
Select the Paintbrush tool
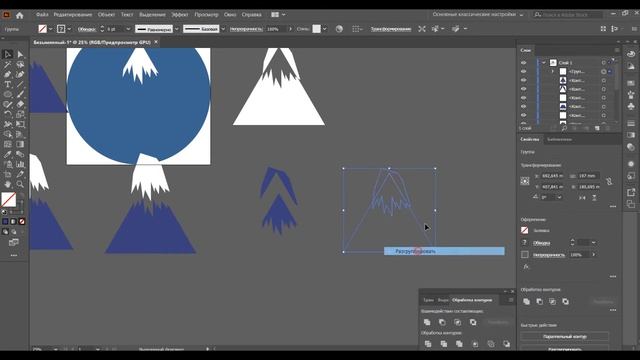point(20,94)
